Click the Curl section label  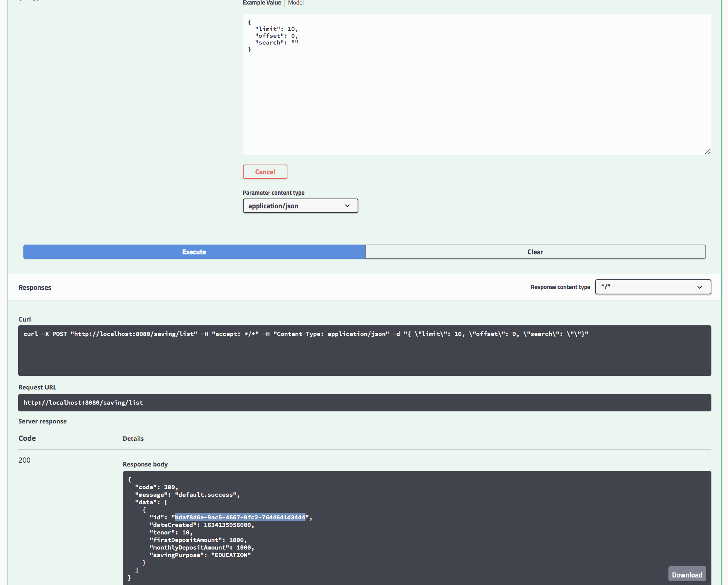click(x=25, y=319)
